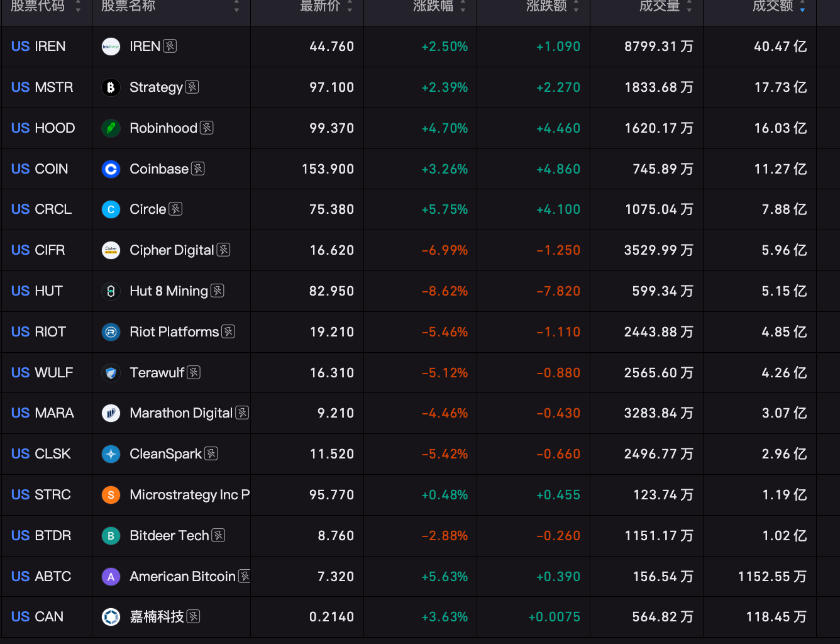Click the Strategy bitcoin logo icon
Image resolution: width=840 pixels, height=644 pixels.
[x=111, y=87]
